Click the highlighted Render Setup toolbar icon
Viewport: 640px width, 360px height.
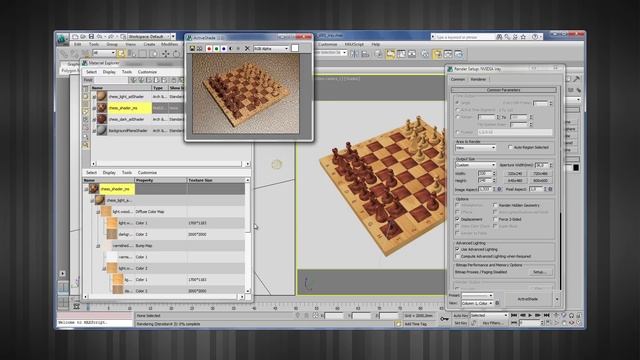click(x=437, y=53)
